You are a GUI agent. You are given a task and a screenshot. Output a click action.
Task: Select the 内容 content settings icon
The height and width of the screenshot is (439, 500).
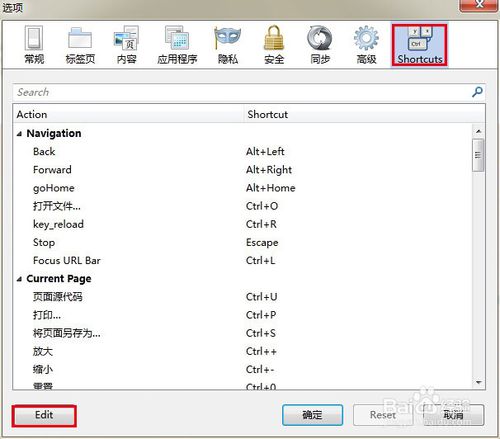126,45
